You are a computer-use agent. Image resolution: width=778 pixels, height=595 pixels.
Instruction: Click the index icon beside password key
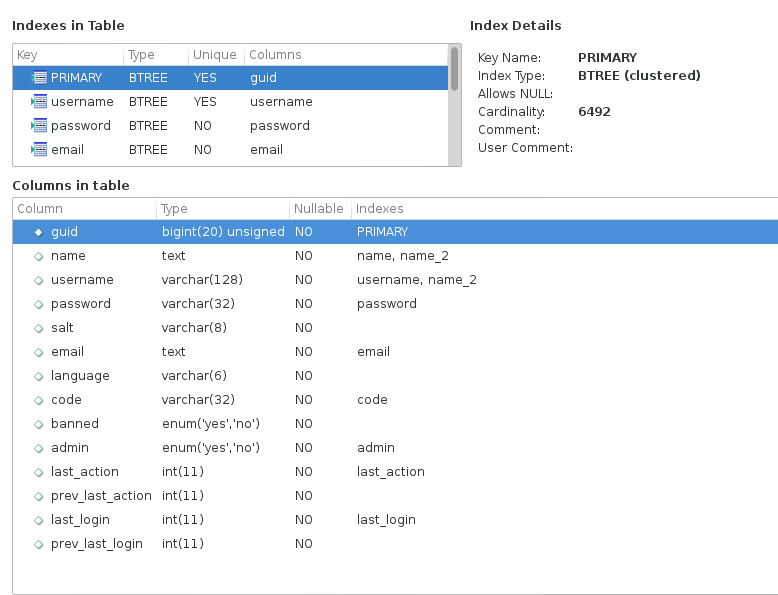click(39, 126)
